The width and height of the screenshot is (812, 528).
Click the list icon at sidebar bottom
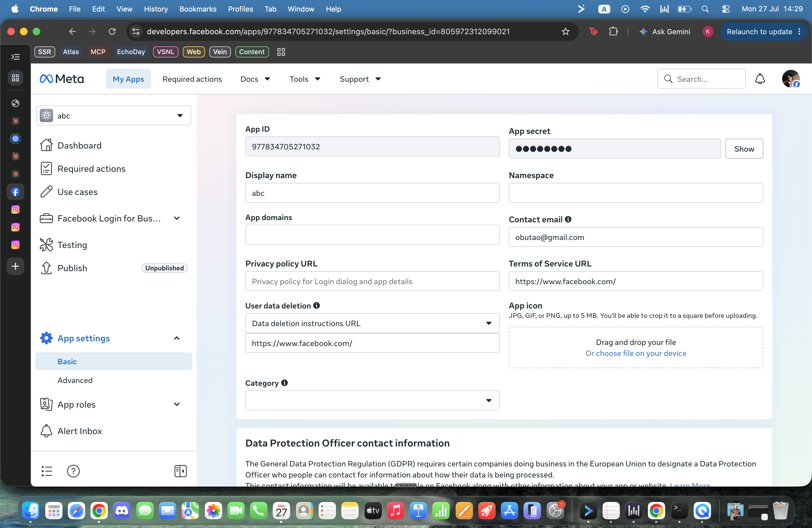click(x=47, y=471)
